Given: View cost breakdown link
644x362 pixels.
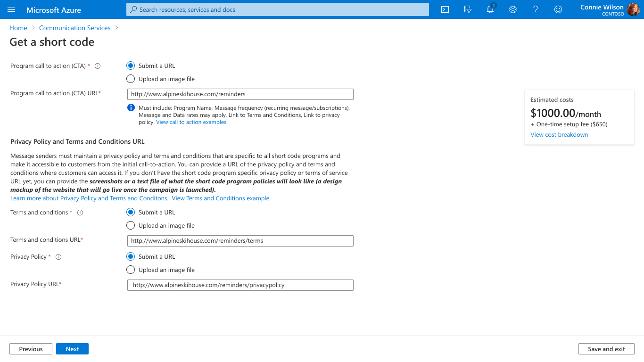Looking at the screenshot, I should [x=559, y=134].
